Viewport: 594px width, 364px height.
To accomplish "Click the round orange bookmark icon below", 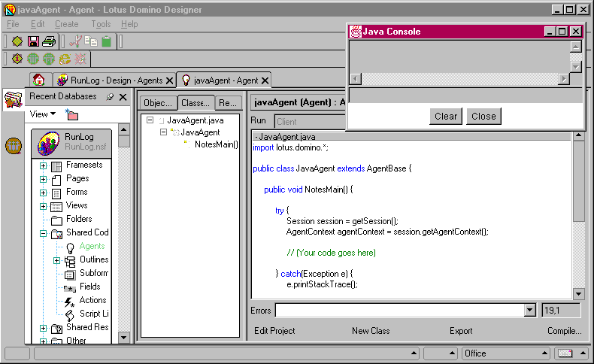I will pyautogui.click(x=14, y=146).
